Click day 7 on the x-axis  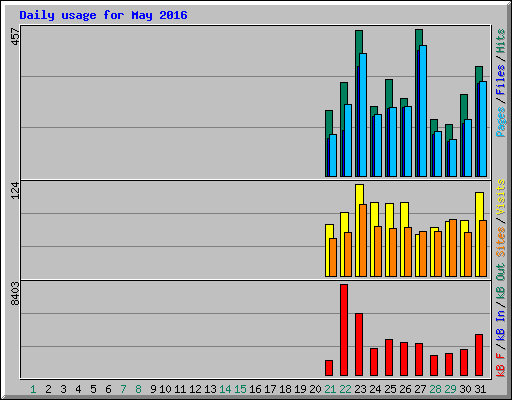(123, 389)
